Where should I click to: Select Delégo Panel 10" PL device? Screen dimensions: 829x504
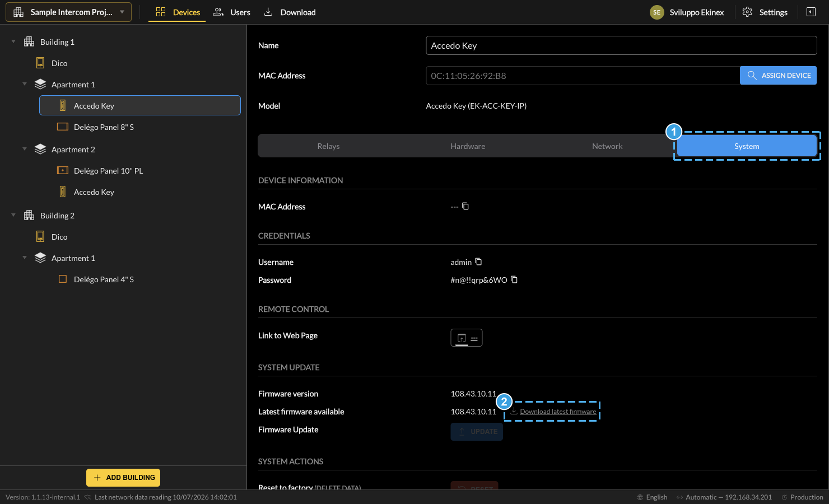(x=108, y=171)
